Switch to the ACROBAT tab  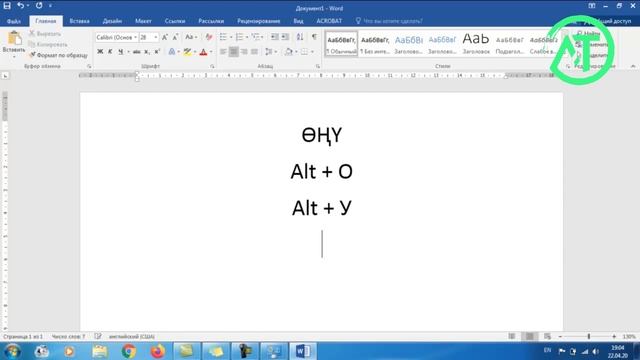(x=329, y=21)
